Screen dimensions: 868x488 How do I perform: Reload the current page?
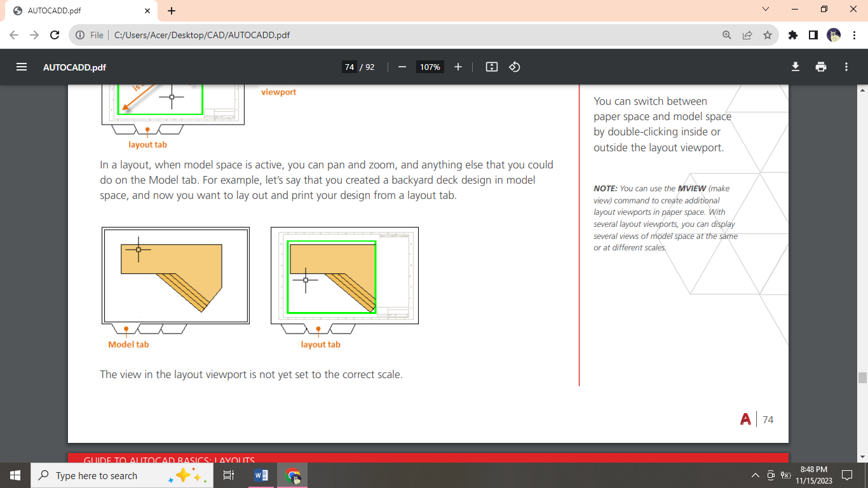click(55, 35)
